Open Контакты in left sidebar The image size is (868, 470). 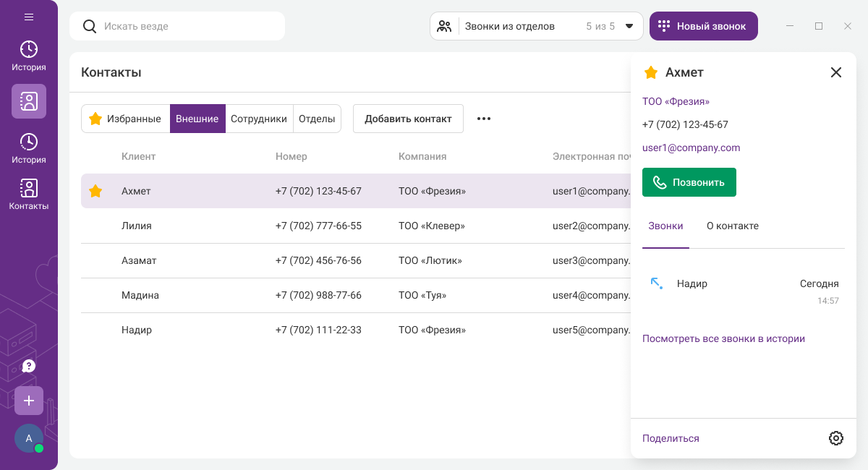tap(29, 195)
